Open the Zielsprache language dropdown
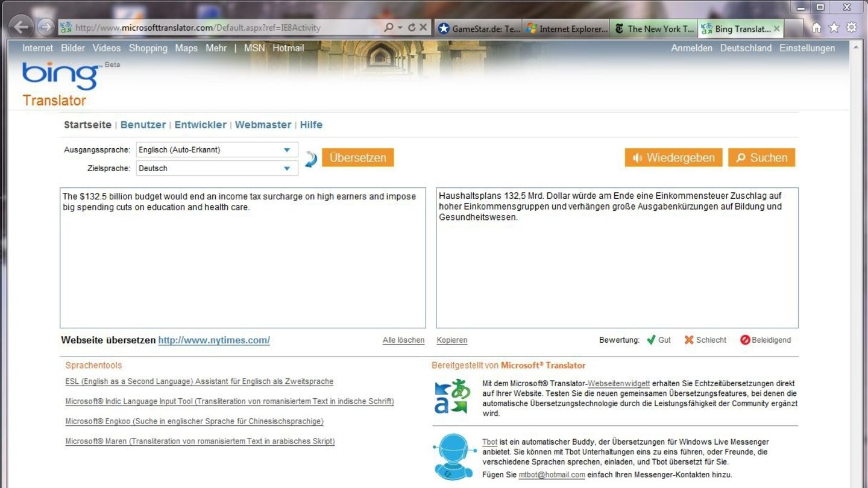Screen dimensions: 868x488 tap(288, 168)
